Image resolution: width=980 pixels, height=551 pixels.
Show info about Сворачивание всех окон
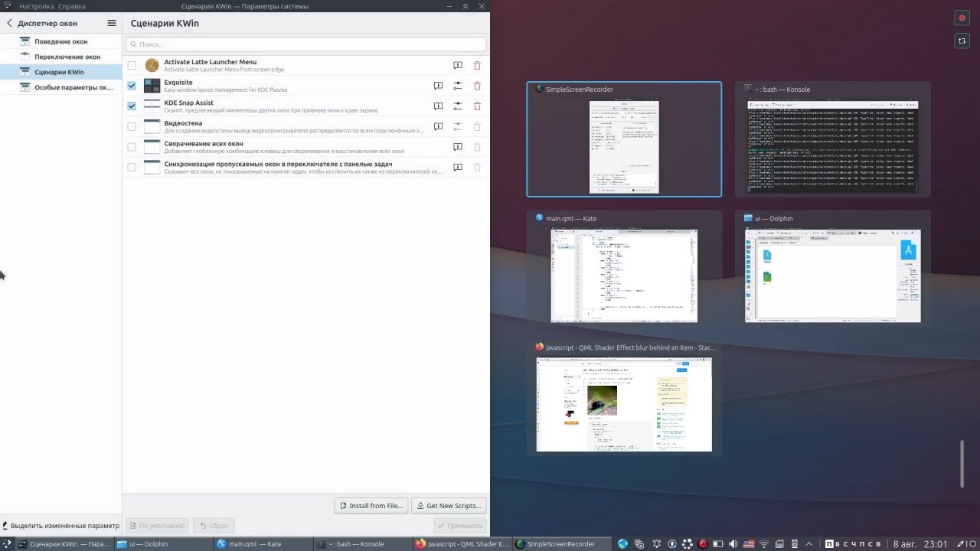point(457,147)
